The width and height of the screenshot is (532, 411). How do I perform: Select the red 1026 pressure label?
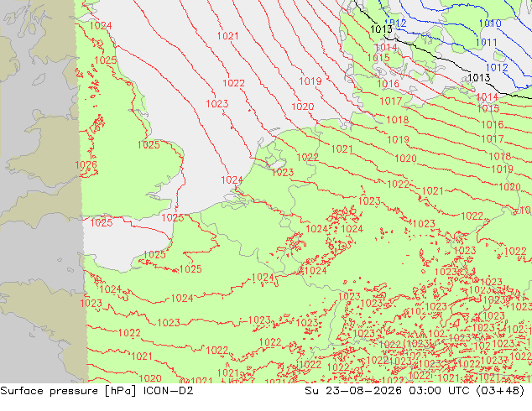point(86,164)
